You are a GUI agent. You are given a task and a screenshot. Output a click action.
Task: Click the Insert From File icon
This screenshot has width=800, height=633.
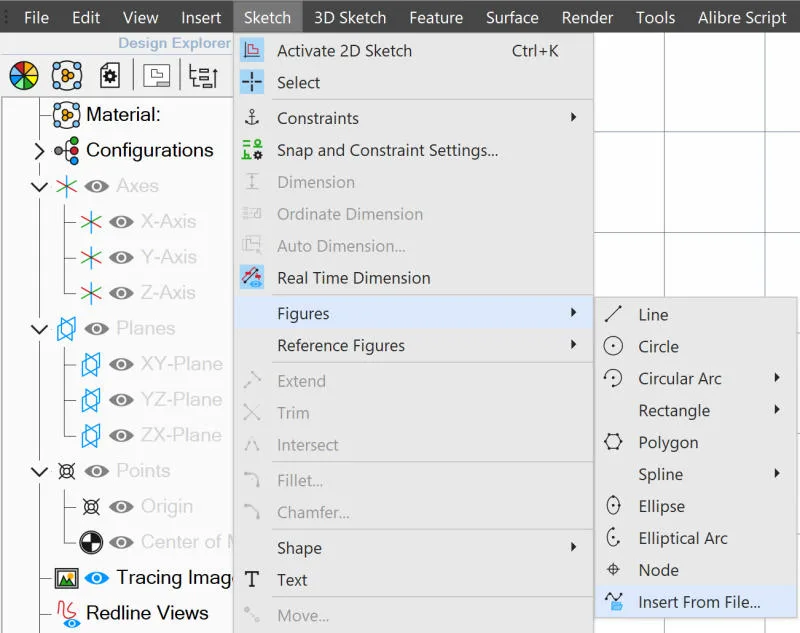pos(614,601)
